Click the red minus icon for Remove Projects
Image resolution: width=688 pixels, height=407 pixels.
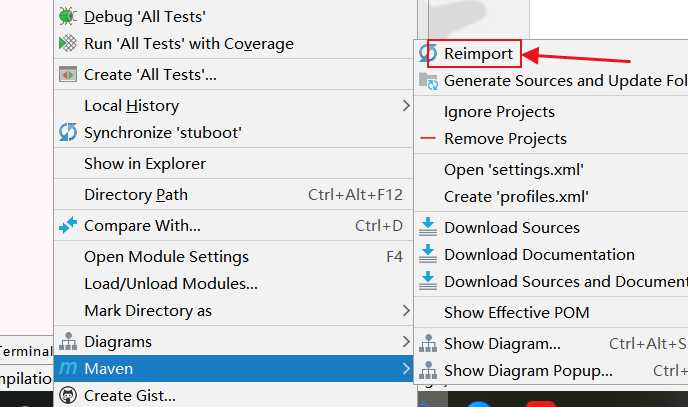click(428, 138)
